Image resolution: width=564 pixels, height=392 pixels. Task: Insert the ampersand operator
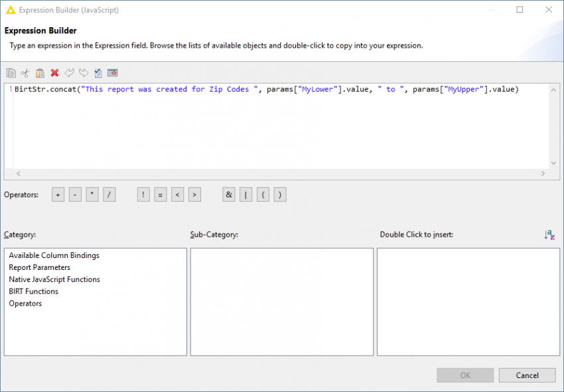229,194
